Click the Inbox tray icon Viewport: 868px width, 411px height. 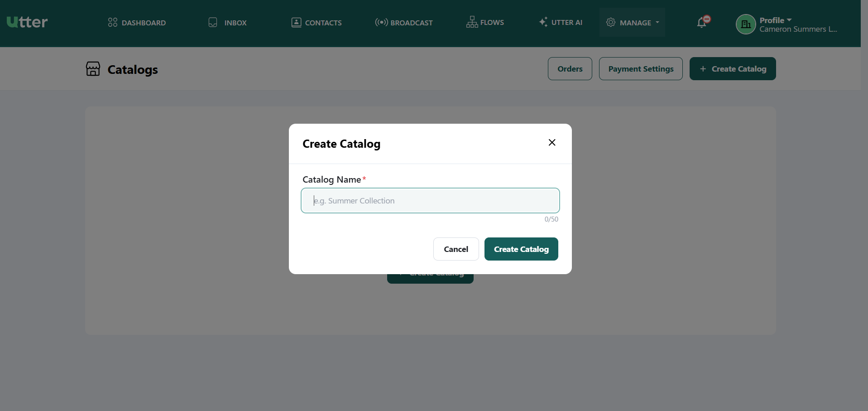point(213,22)
